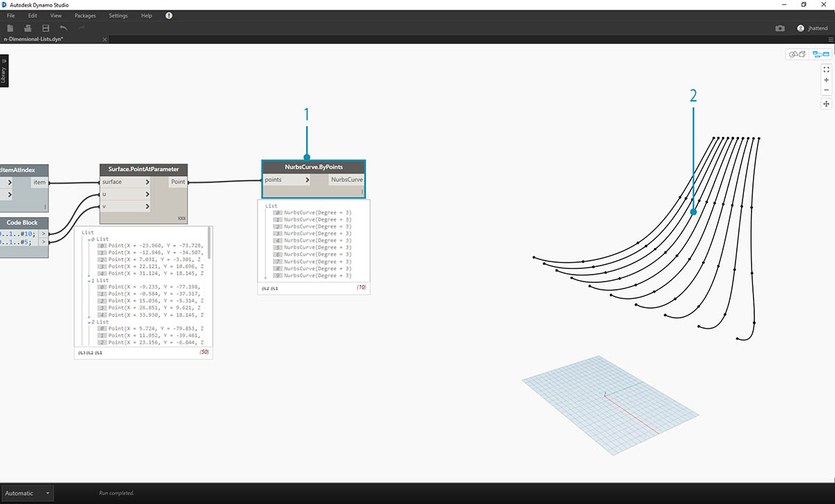Select Point(X = 5.724 row in preview
This screenshot has width=835, height=504.
tap(151, 329)
